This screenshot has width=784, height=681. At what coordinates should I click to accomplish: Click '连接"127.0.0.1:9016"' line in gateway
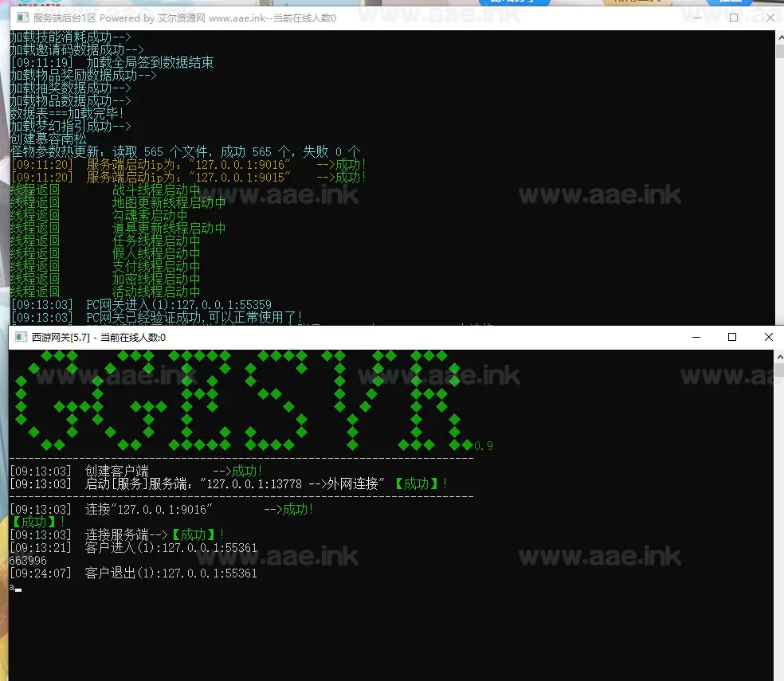tap(162, 510)
